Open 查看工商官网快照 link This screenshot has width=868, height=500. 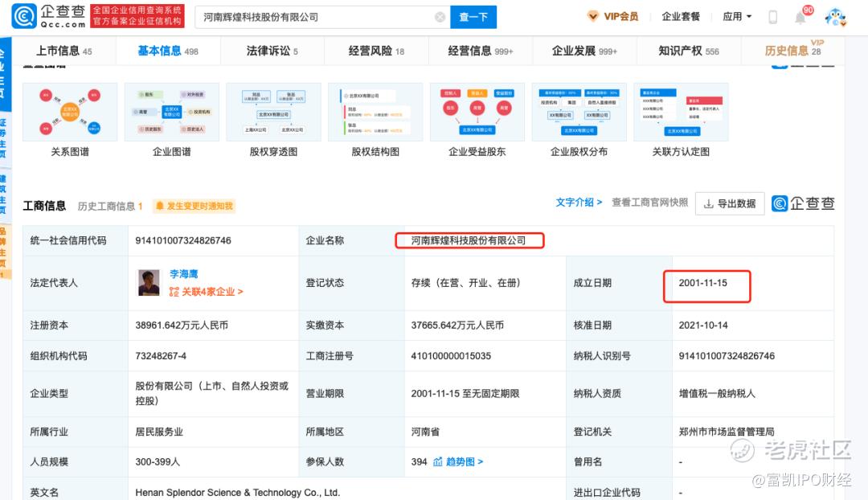[649, 203]
